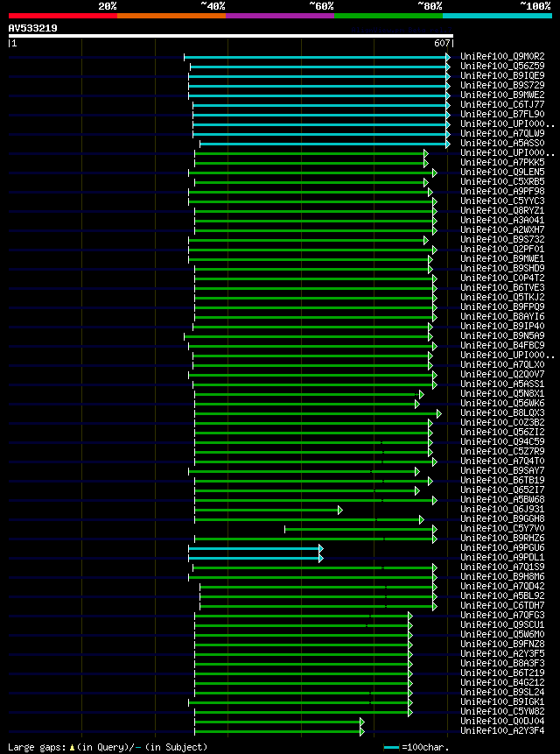
Task: Open hit UniRef100_A7QLX0
Action: (x=502, y=364)
